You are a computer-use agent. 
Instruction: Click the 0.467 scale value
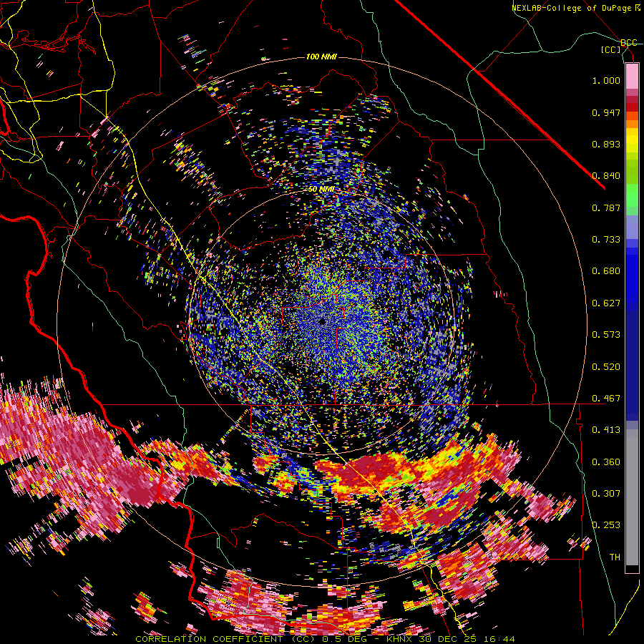pos(606,399)
